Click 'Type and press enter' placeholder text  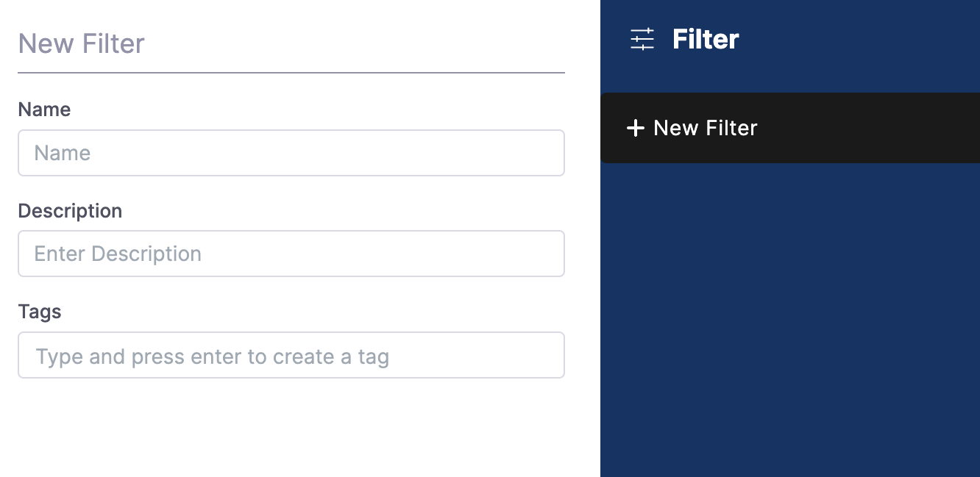(x=212, y=356)
